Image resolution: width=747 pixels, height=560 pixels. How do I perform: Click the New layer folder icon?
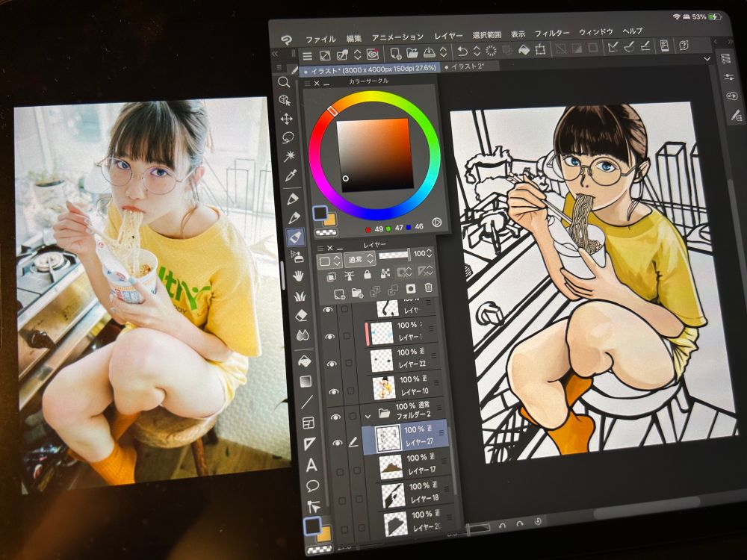click(x=357, y=293)
